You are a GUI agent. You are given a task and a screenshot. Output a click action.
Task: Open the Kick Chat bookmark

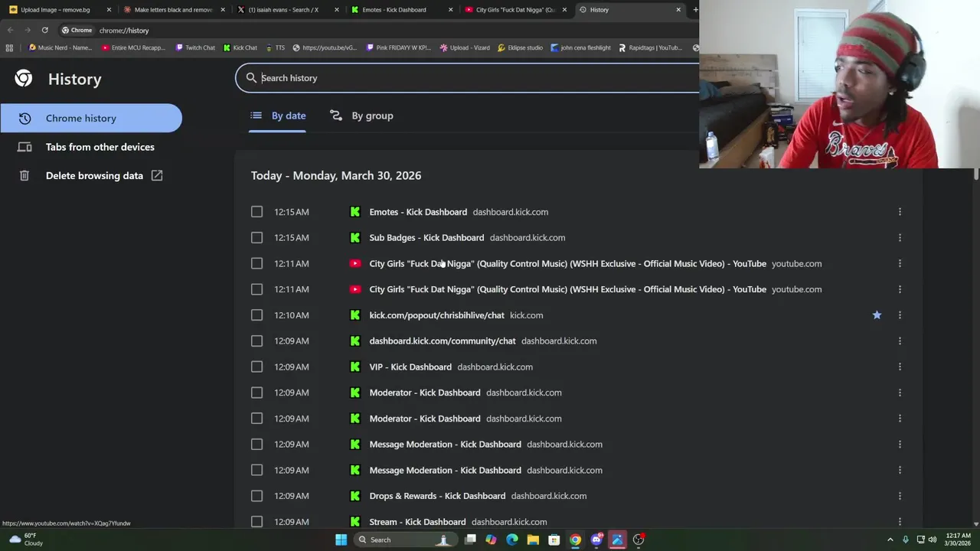(240, 47)
